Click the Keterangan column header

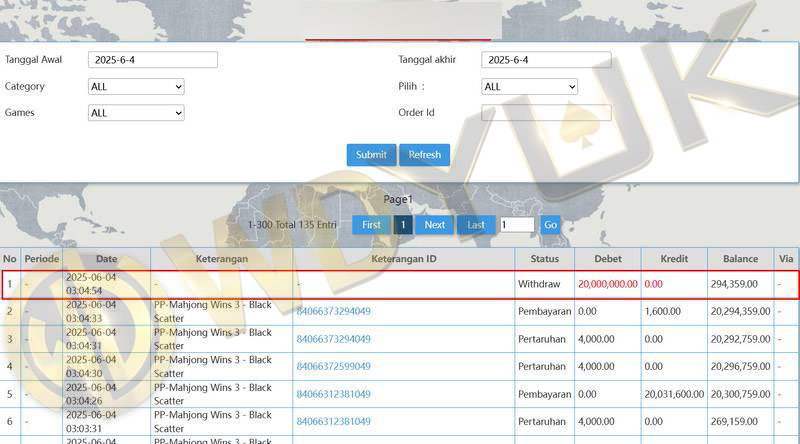(x=221, y=259)
